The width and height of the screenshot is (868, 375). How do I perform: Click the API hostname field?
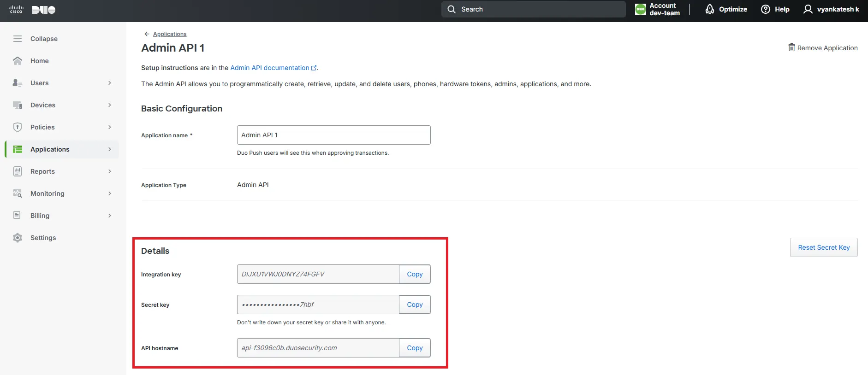(318, 348)
